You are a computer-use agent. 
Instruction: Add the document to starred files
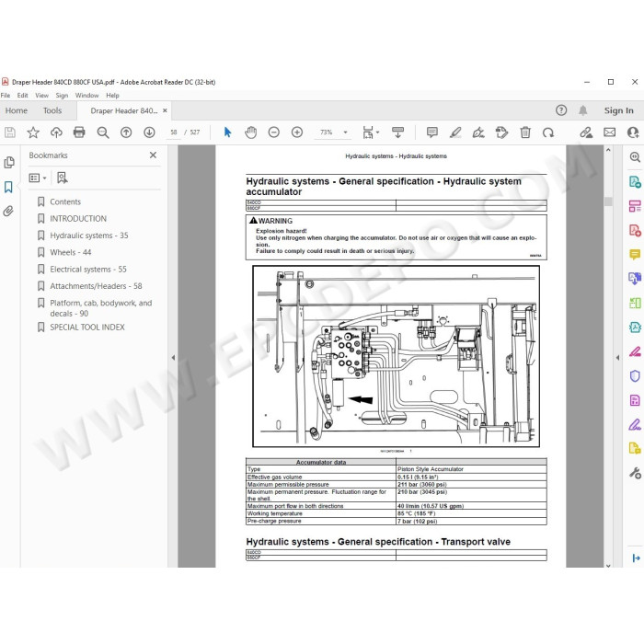[x=33, y=132]
